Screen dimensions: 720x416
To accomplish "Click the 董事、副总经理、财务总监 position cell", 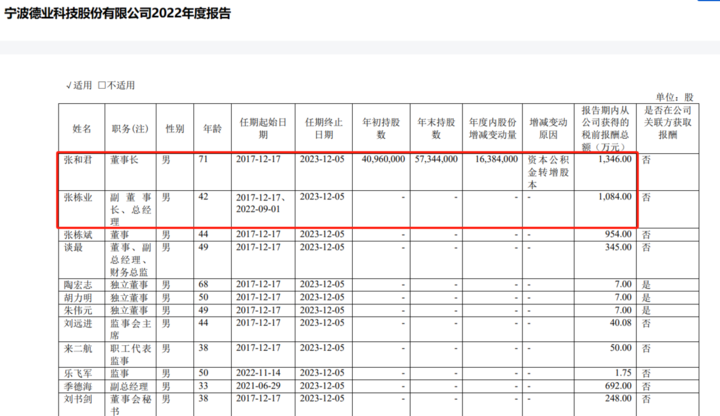I will (x=130, y=260).
